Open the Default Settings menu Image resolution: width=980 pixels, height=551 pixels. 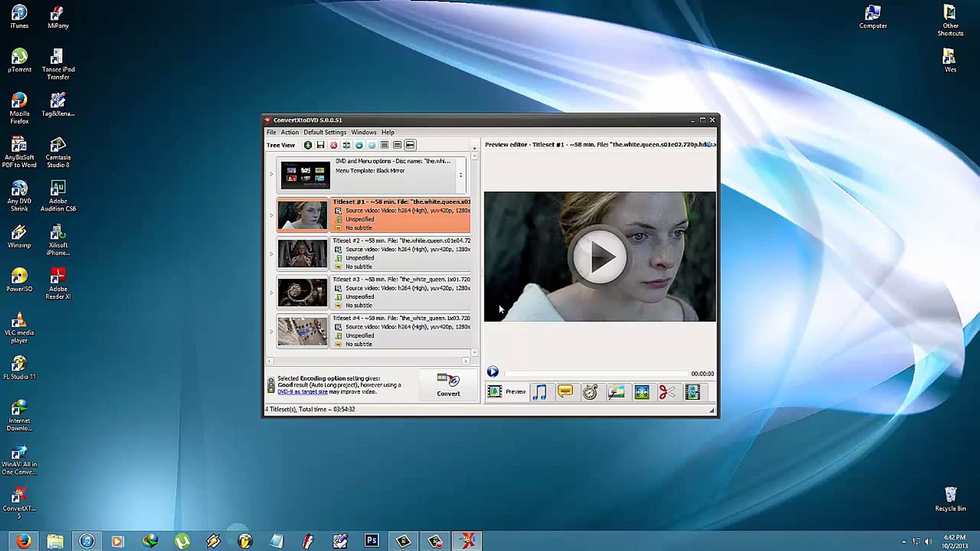click(x=325, y=132)
